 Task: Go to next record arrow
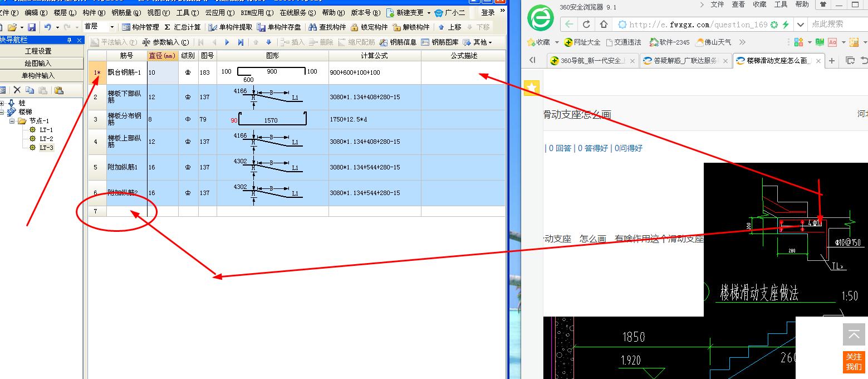[x=227, y=42]
